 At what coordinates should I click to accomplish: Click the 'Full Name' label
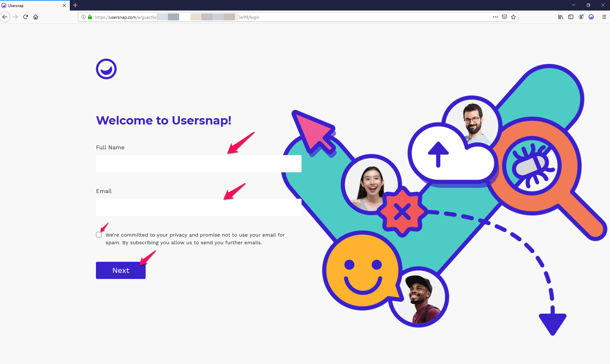click(110, 147)
